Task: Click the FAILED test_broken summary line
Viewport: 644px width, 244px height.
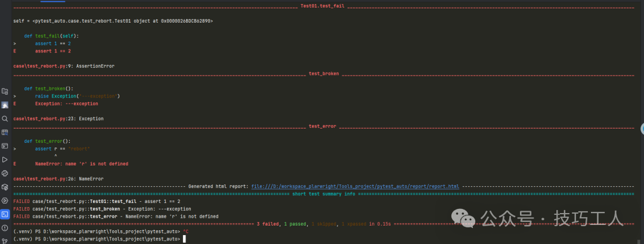Action: click(x=103, y=209)
